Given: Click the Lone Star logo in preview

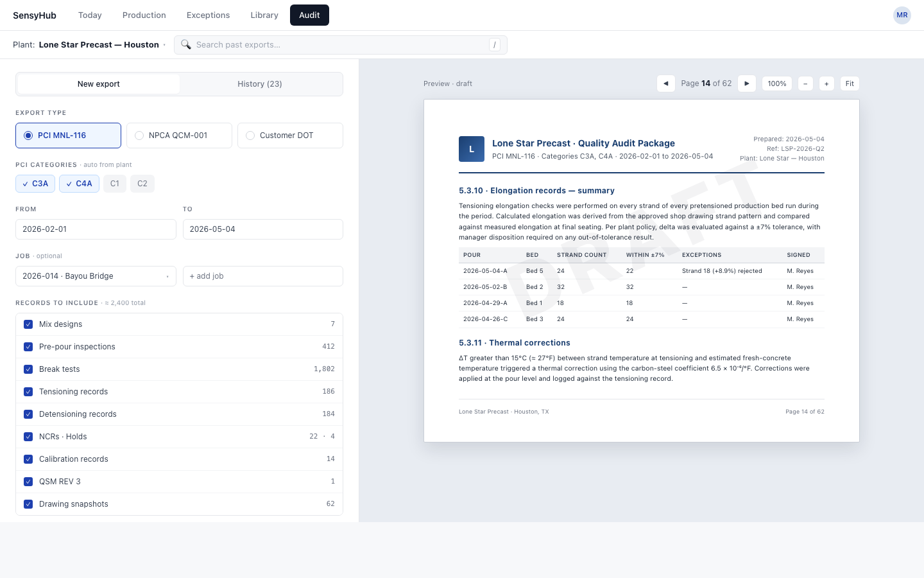Looking at the screenshot, I should tap(472, 149).
